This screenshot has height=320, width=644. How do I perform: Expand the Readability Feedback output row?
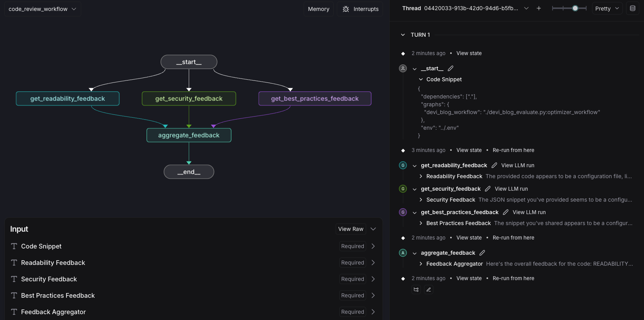tap(421, 176)
